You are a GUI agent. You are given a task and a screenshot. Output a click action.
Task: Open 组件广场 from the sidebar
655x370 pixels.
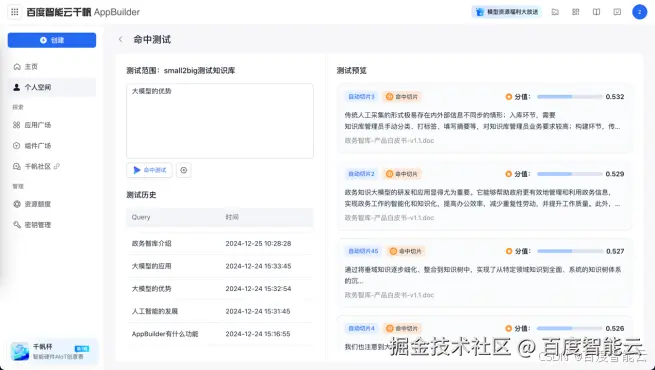[x=52, y=146]
